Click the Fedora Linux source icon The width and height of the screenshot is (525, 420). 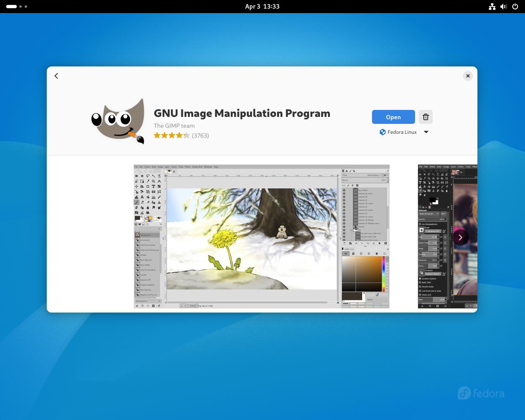click(x=382, y=132)
